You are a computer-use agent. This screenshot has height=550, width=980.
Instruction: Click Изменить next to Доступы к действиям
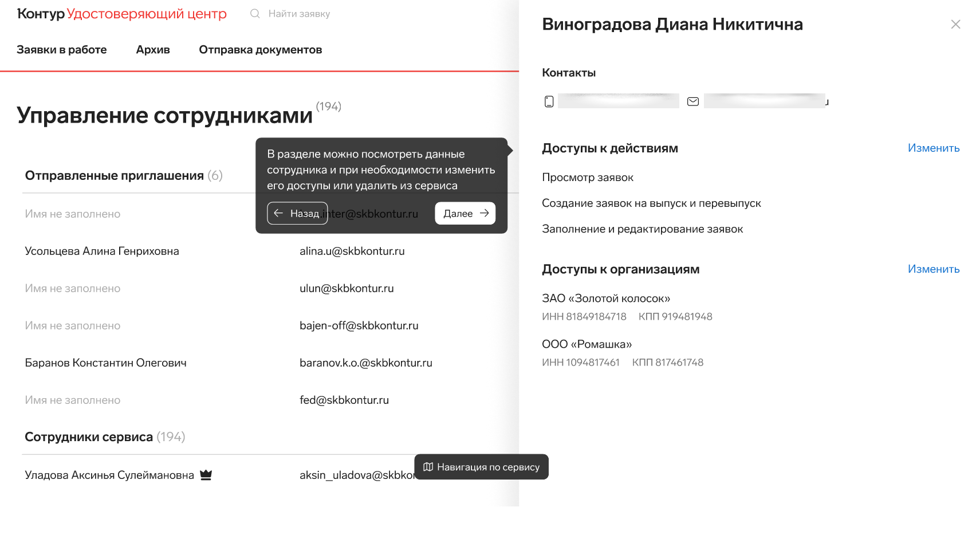click(x=934, y=148)
